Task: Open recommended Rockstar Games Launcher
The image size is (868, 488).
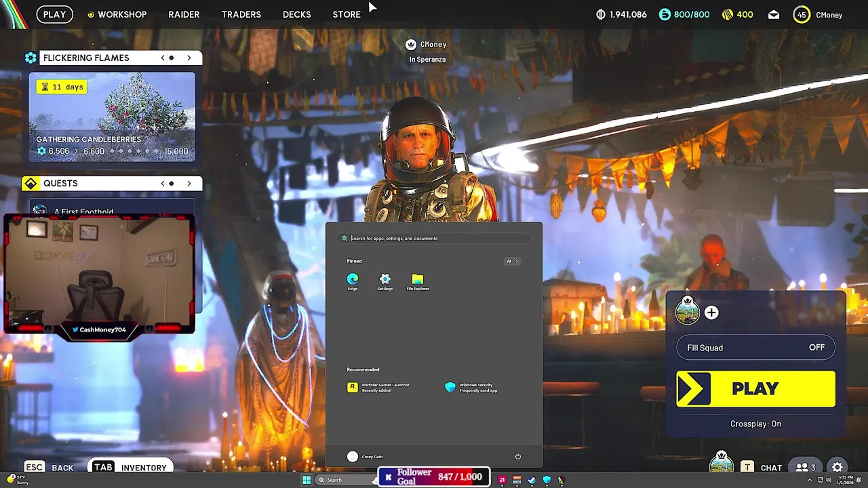Action: [378, 387]
